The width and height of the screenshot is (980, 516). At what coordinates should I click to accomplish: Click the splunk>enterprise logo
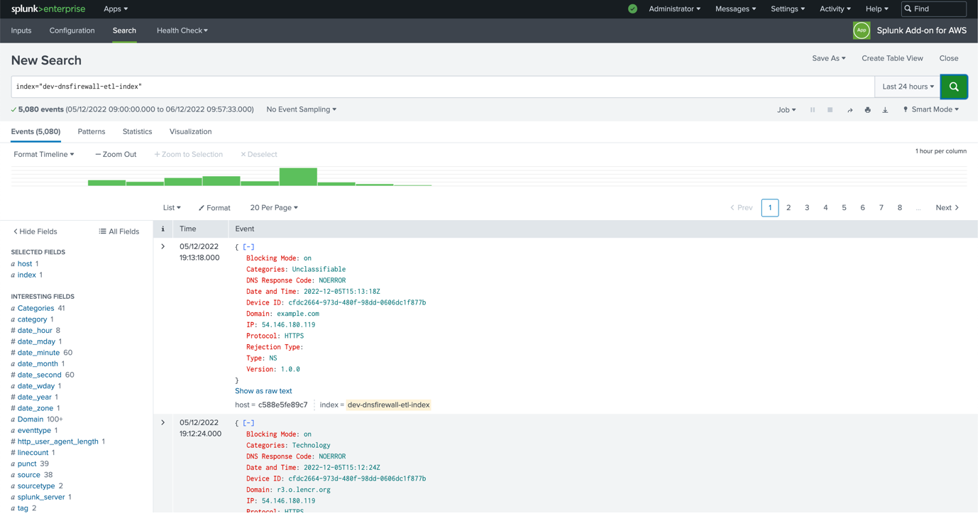click(x=48, y=9)
